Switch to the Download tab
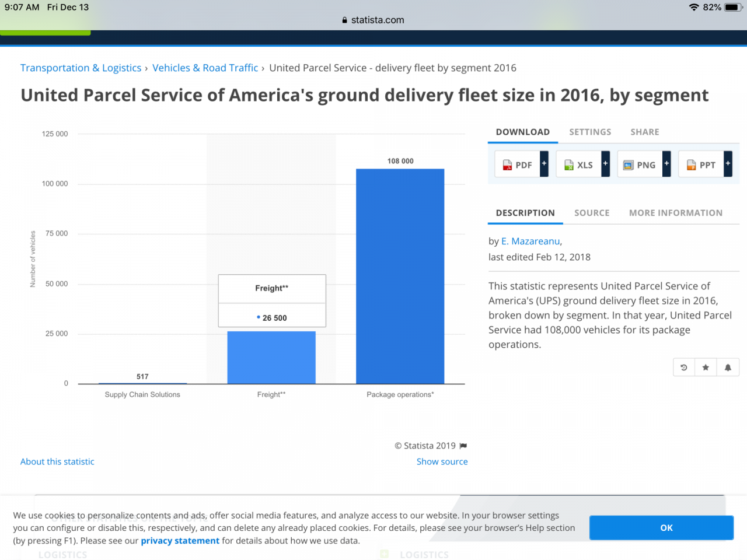This screenshot has height=560, width=747. tap(523, 132)
